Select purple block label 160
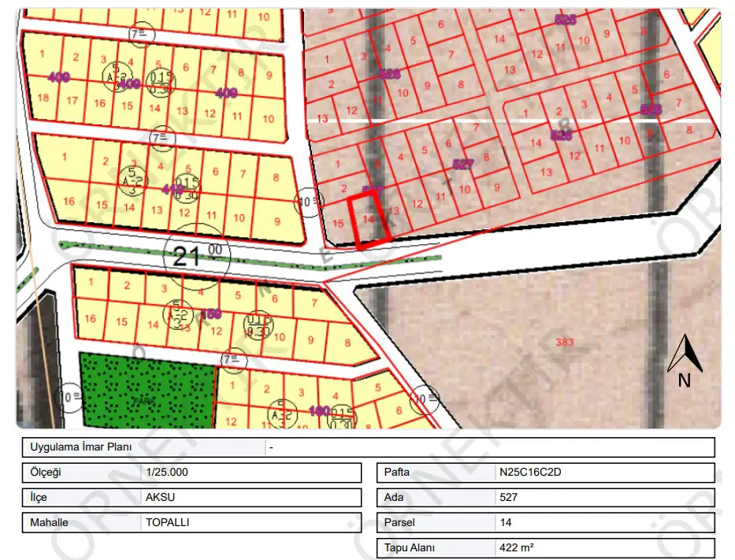The height and width of the screenshot is (560, 735). (320, 411)
